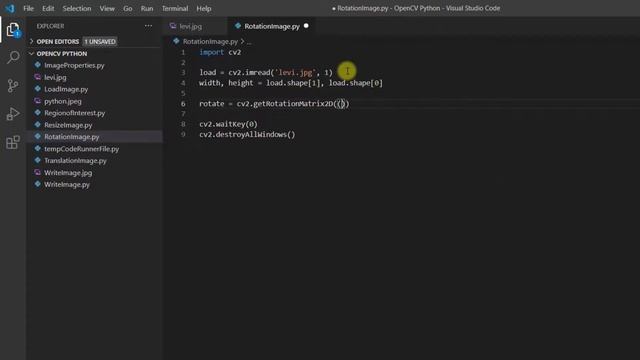This screenshot has height=360, width=640.
Task: Click line number 9 in gutter
Action: point(183,134)
